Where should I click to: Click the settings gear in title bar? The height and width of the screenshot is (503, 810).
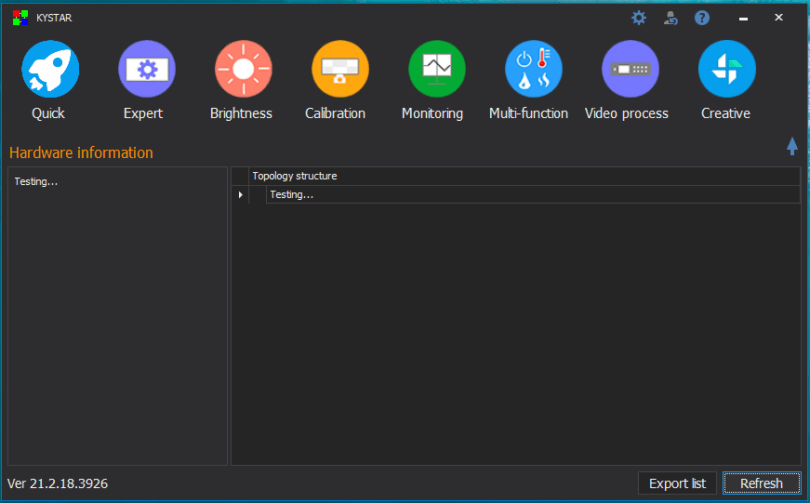638,17
